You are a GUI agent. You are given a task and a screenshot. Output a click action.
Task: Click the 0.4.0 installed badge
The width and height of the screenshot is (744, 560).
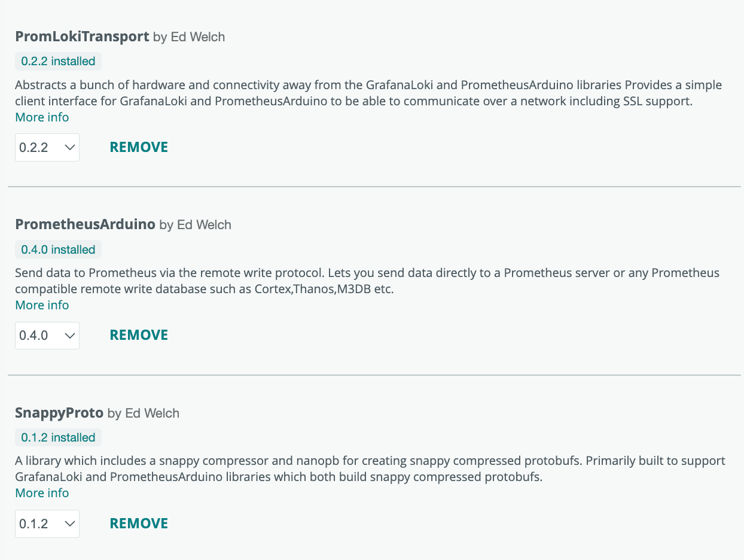pos(58,249)
